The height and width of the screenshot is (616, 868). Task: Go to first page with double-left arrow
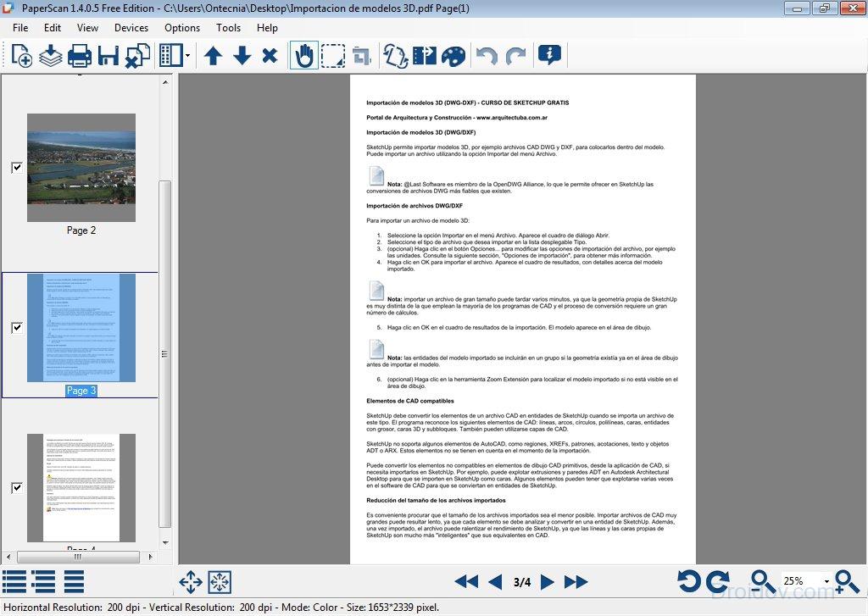pyautogui.click(x=466, y=582)
